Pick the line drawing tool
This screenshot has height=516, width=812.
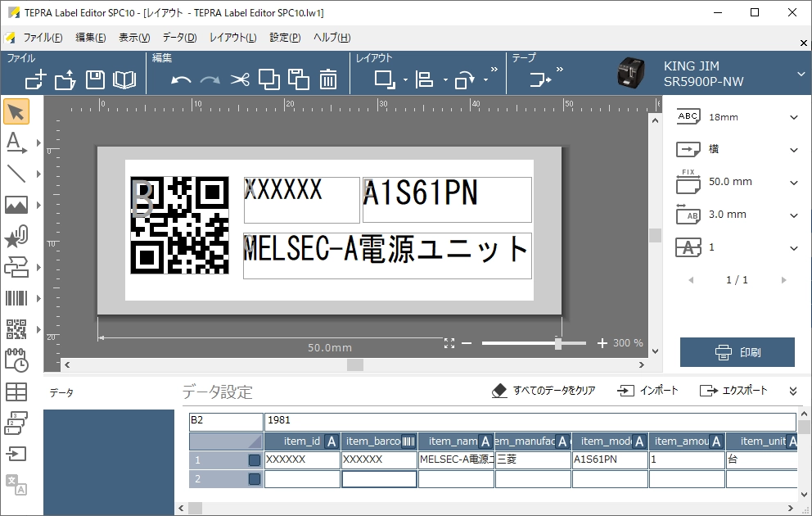point(16,172)
